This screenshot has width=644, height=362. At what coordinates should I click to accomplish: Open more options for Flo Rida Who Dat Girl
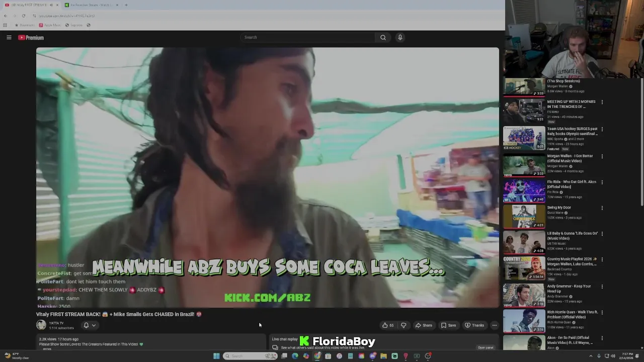(602, 182)
